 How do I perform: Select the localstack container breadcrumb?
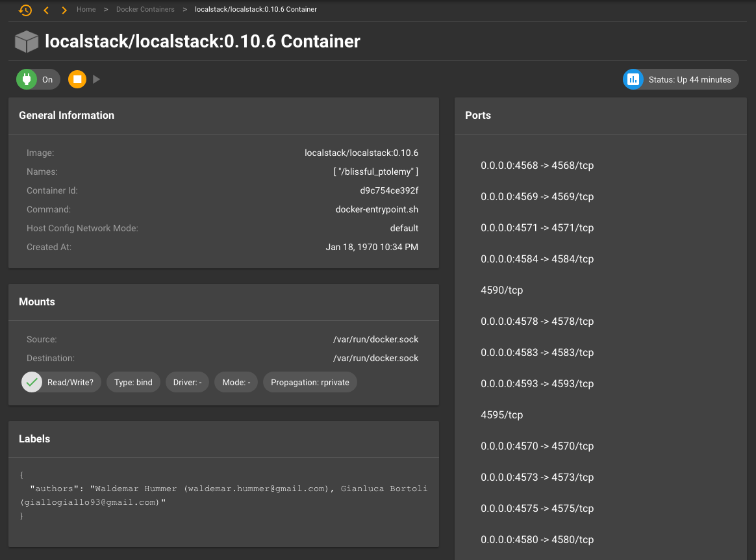[255, 9]
